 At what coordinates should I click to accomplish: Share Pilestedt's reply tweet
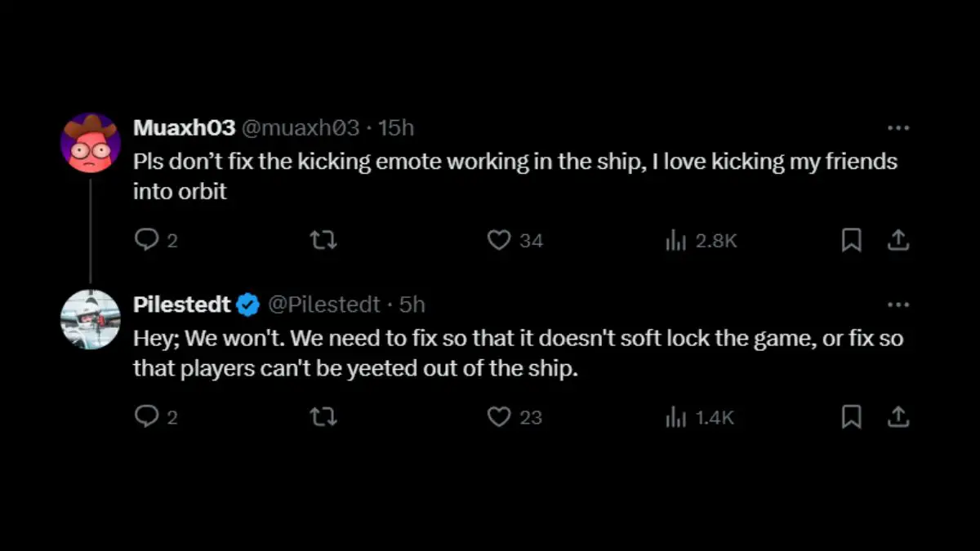[x=898, y=417]
